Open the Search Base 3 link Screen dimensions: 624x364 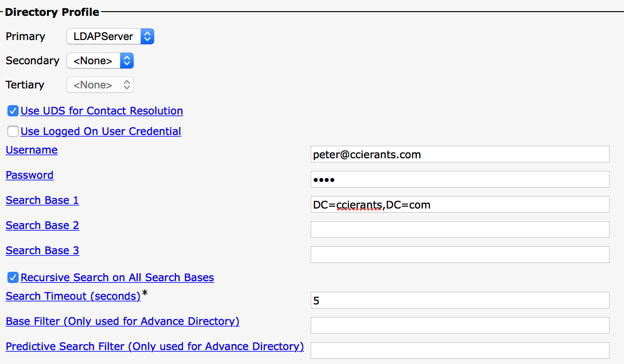click(42, 250)
